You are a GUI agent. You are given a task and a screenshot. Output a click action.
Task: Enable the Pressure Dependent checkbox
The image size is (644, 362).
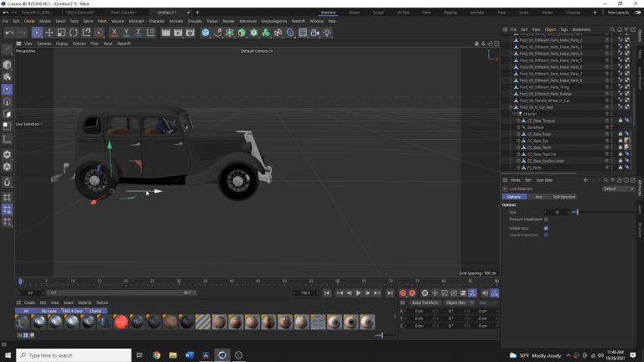[546, 220]
